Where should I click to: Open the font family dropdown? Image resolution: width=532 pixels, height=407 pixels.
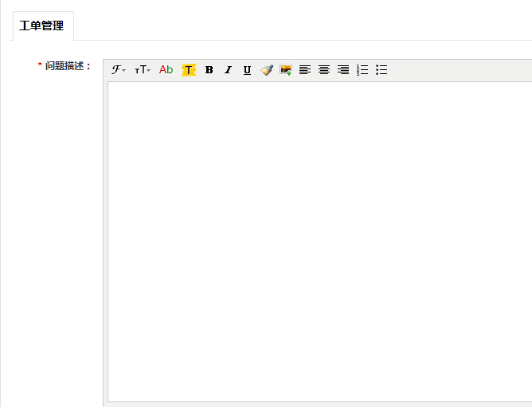point(119,70)
